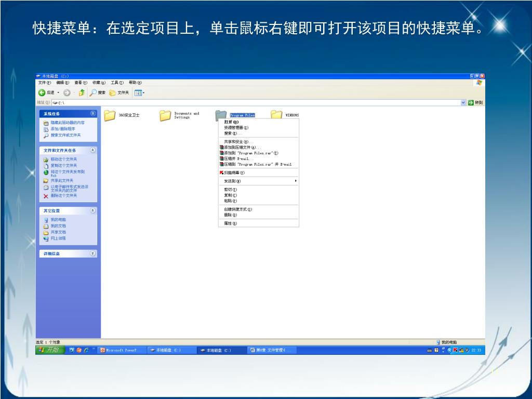Open the 查看(V) menu
The image size is (532, 399).
click(x=81, y=83)
